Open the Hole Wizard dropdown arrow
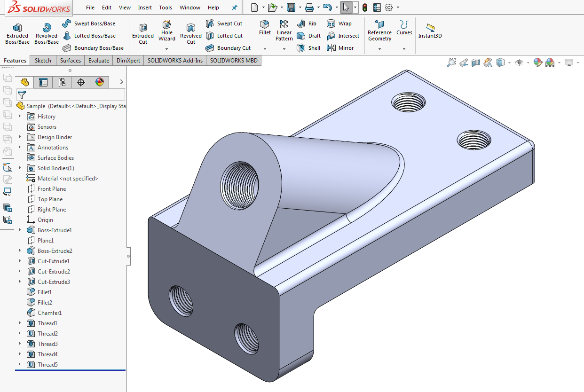 166,49
